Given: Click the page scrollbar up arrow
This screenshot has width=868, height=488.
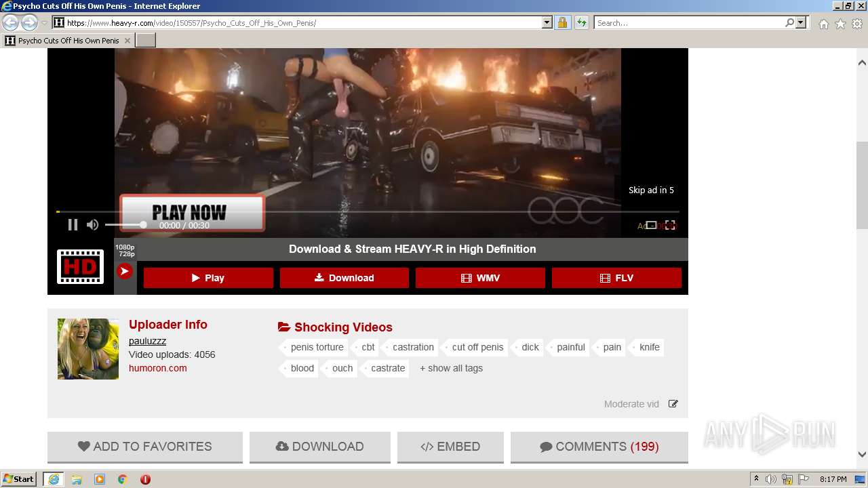Looking at the screenshot, I should [862, 62].
